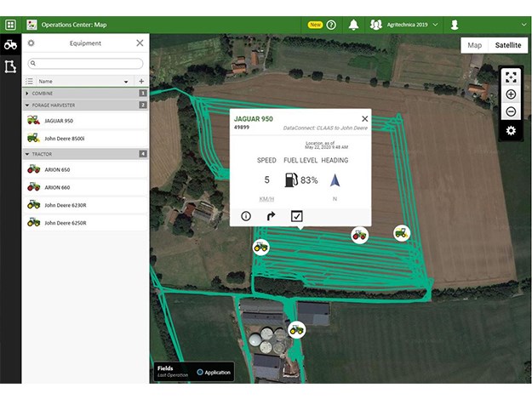Viewport: 532px width, 399px height.
Task: Open the apps grid menu icon
Action: point(10,25)
